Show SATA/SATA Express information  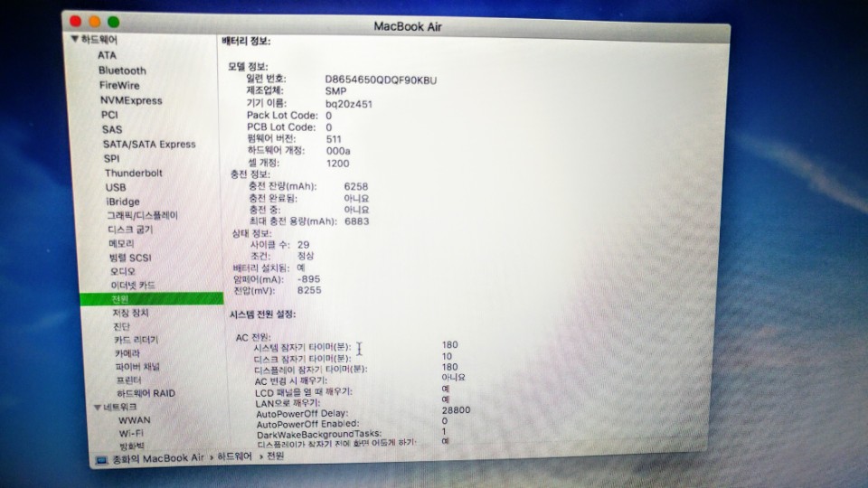click(148, 144)
